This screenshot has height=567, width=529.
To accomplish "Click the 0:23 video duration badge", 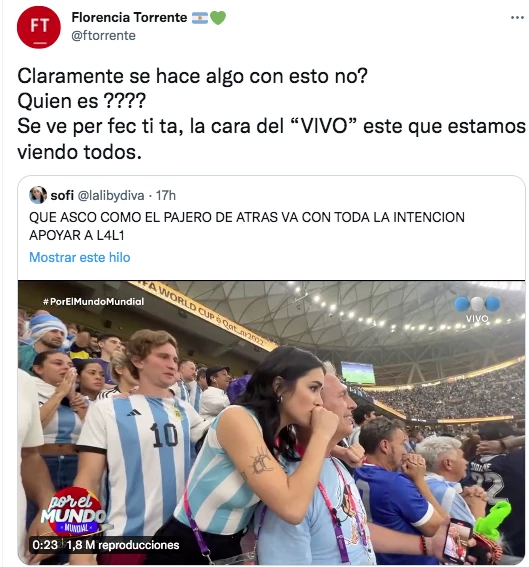I will (x=45, y=545).
